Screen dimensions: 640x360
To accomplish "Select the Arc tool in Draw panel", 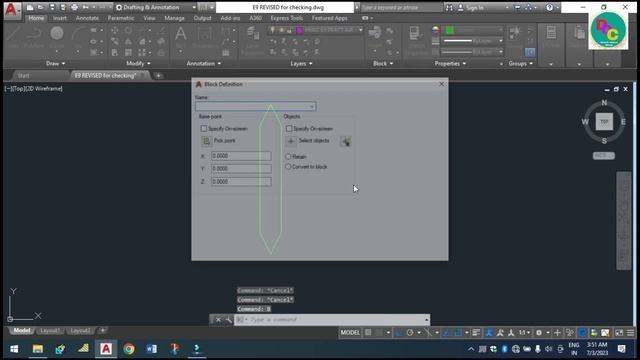I will tap(78, 33).
